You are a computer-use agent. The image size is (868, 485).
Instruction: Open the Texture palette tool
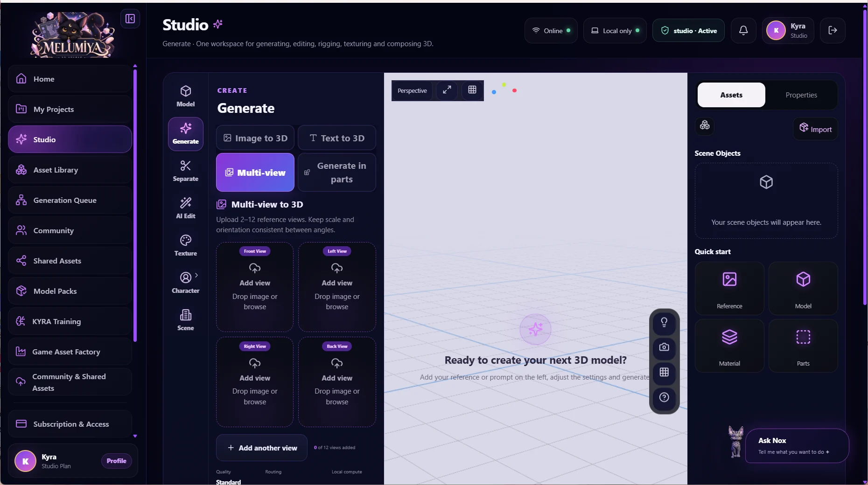186,245
